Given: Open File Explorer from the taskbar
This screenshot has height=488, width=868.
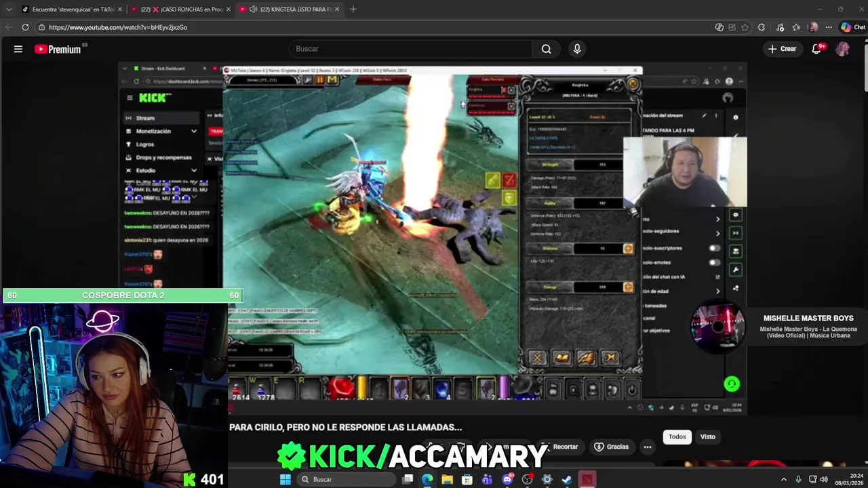Looking at the screenshot, I should [x=447, y=479].
